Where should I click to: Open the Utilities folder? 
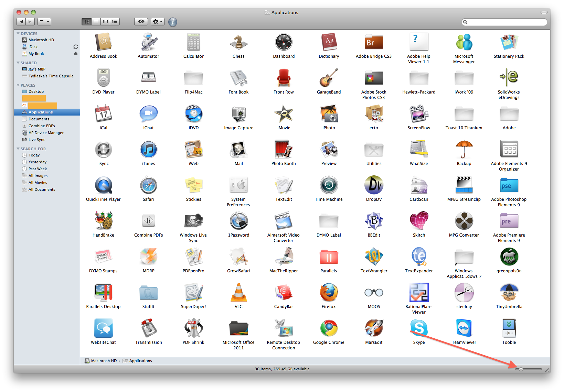374,149
